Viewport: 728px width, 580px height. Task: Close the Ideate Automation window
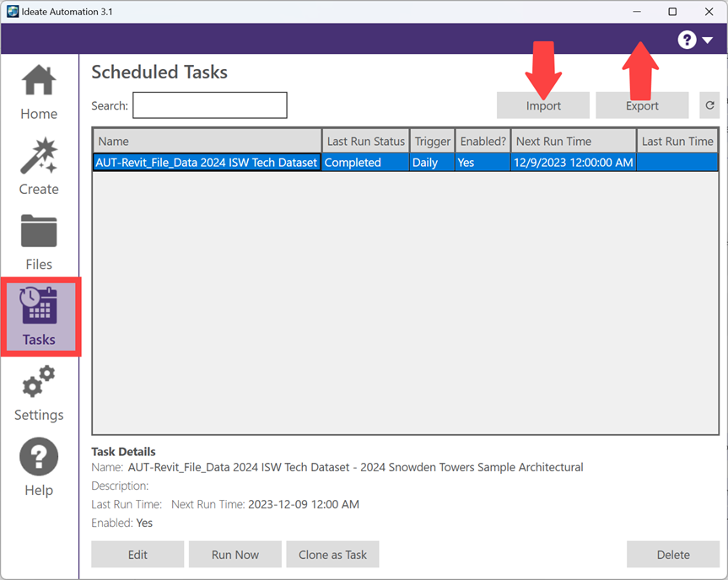[709, 12]
